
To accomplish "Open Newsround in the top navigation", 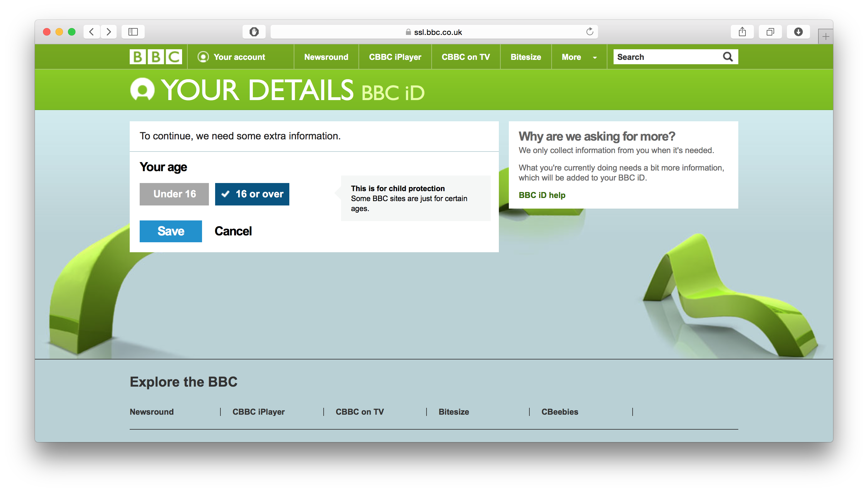I will (326, 57).
